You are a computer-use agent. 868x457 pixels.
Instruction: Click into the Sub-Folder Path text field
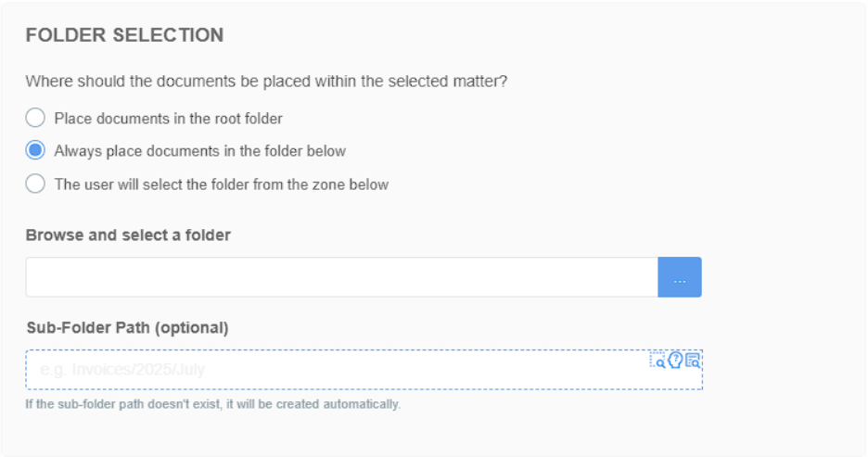(364, 370)
